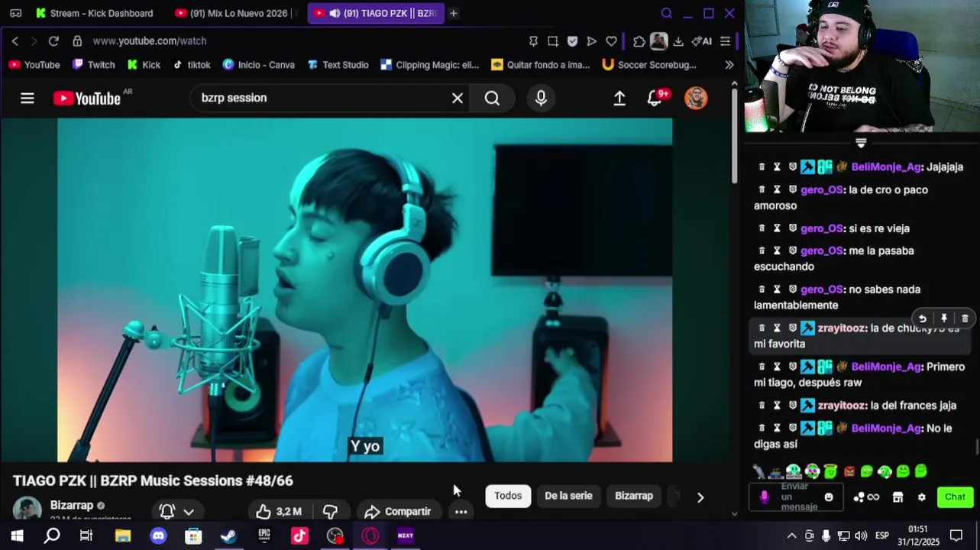The height and width of the screenshot is (550, 980).
Task: Open Soccer Scorebug bookmark
Action: pyautogui.click(x=649, y=65)
